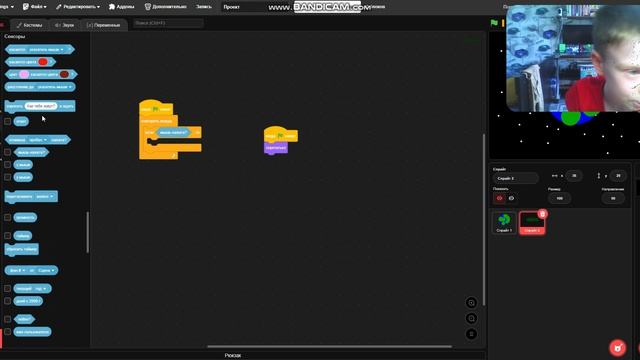Click the сбросить таймер block

[22, 249]
